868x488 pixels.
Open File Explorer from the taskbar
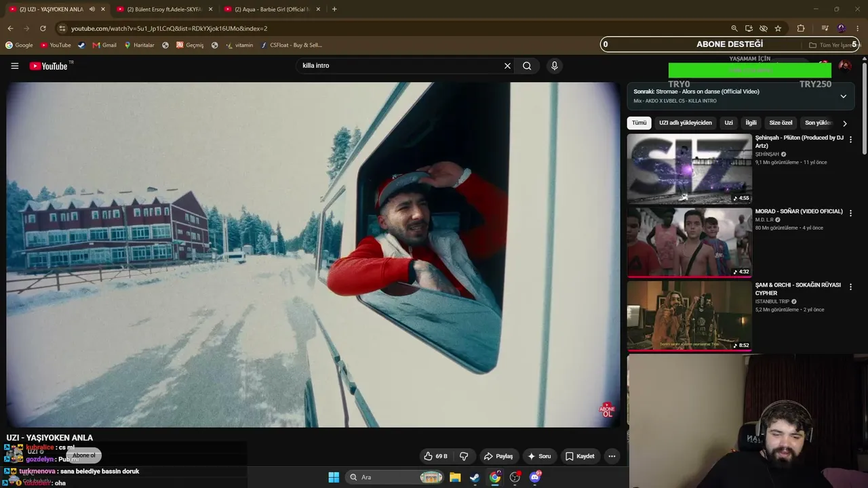click(x=455, y=477)
